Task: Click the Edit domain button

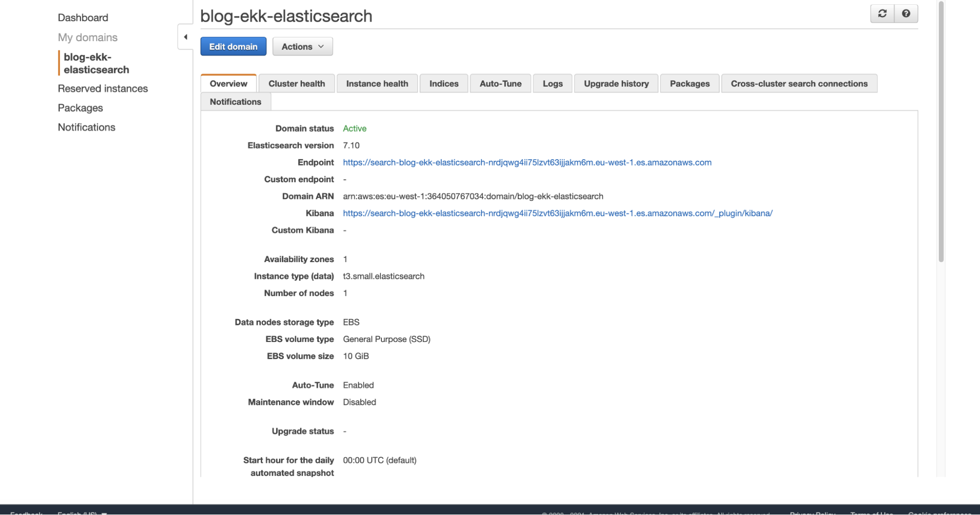Action: 233,47
